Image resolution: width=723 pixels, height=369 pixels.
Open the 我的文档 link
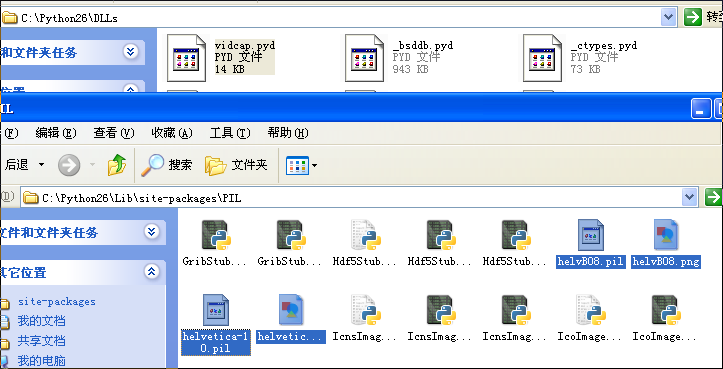(x=41, y=321)
